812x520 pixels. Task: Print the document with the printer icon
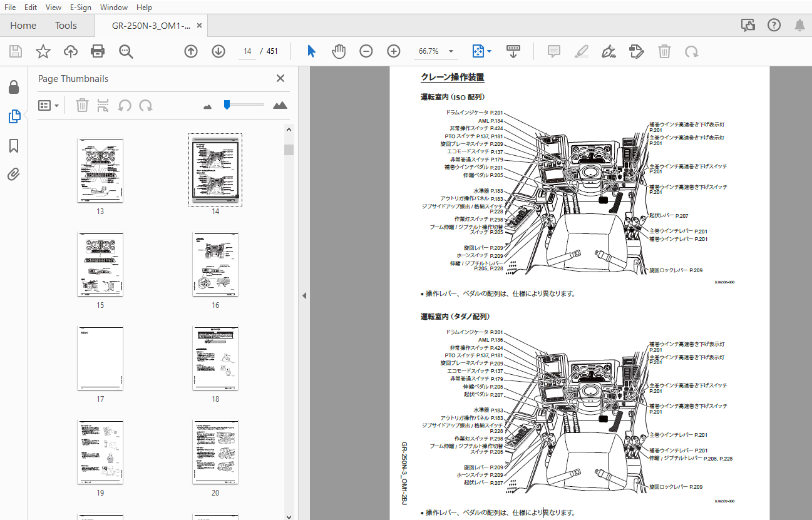[x=98, y=51]
